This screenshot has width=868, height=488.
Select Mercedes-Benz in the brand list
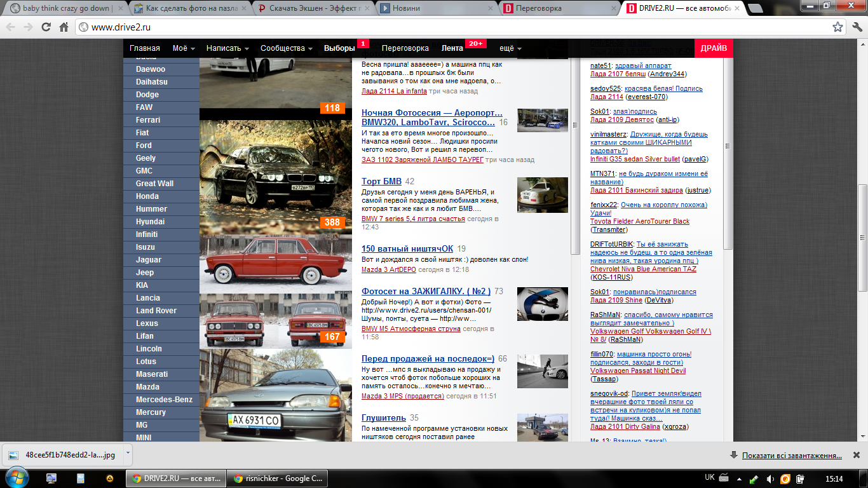(x=161, y=400)
